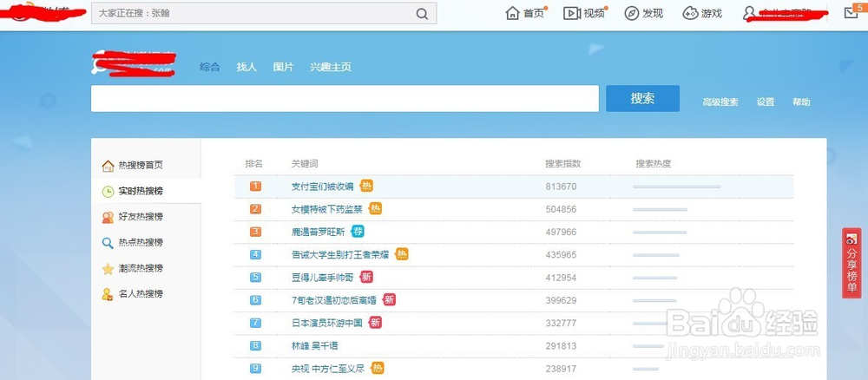The height and width of the screenshot is (380, 868).
Task: Click the search index value 813670
Action: coord(561,187)
